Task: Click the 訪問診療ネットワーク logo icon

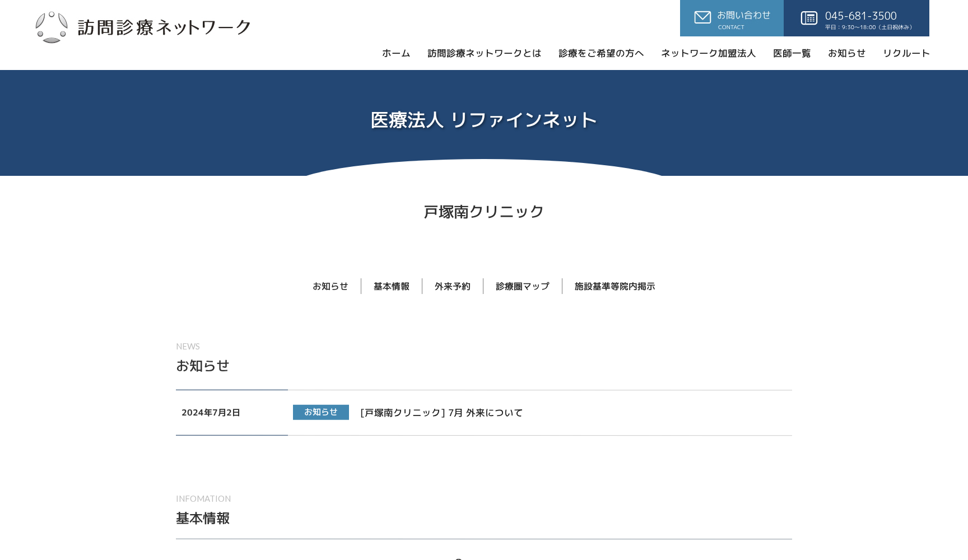Action: 52,25
